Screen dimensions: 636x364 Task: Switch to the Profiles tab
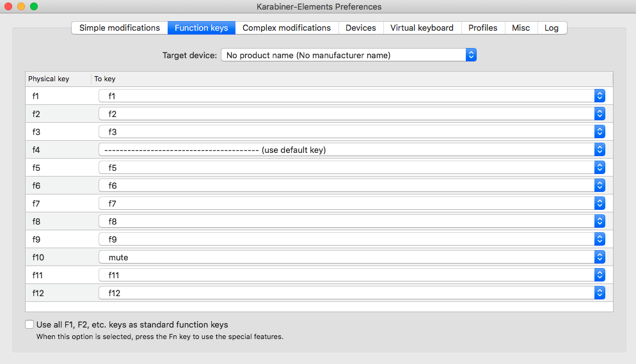tap(483, 28)
